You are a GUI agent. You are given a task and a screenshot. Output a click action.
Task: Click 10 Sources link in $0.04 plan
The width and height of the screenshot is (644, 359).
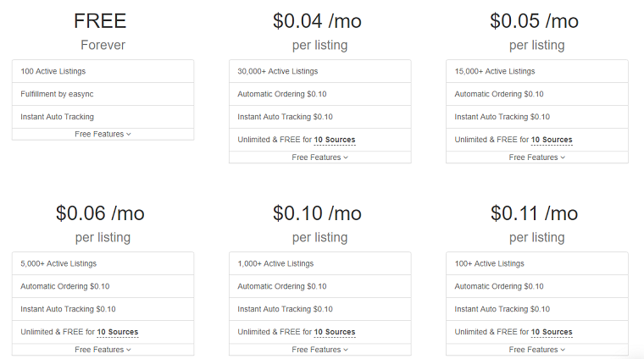point(335,140)
